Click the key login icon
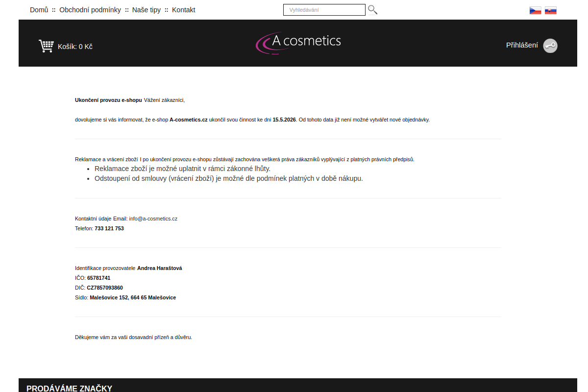 click(550, 46)
